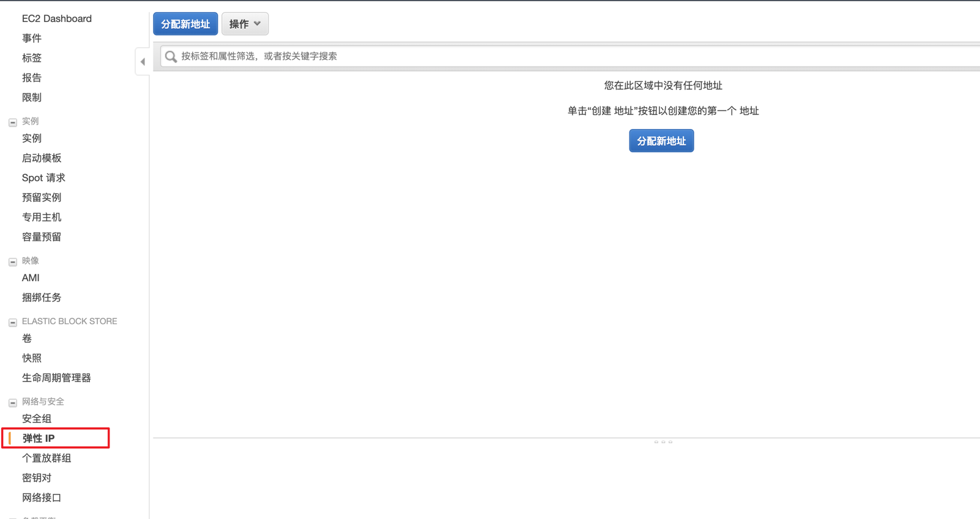The image size is (980, 519).
Task: Go to 安全组 page
Action: (37, 419)
